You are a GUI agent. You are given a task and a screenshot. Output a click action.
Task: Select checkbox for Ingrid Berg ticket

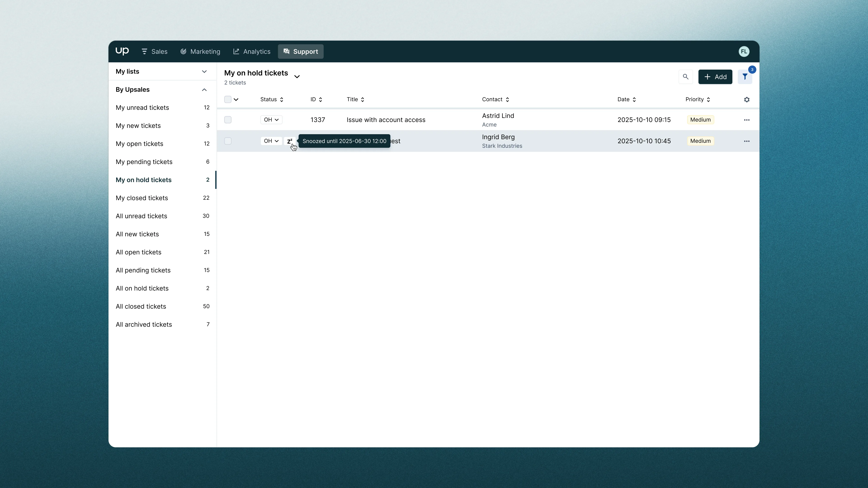coord(228,141)
